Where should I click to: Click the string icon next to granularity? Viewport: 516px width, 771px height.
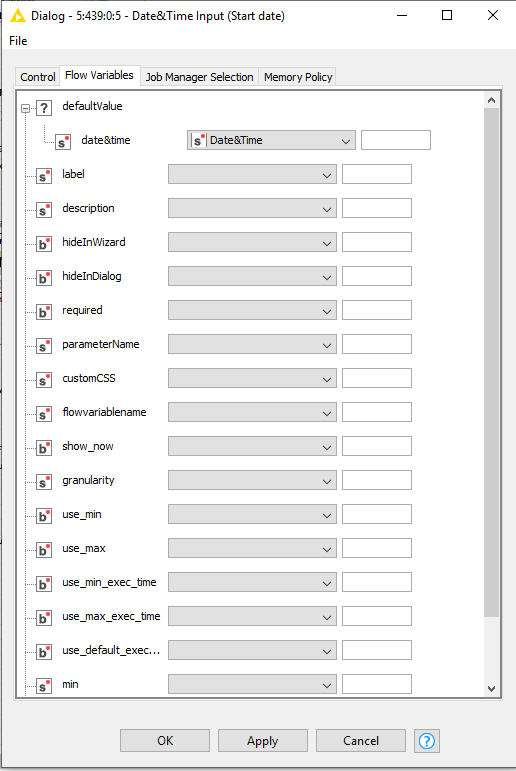pyautogui.click(x=44, y=481)
